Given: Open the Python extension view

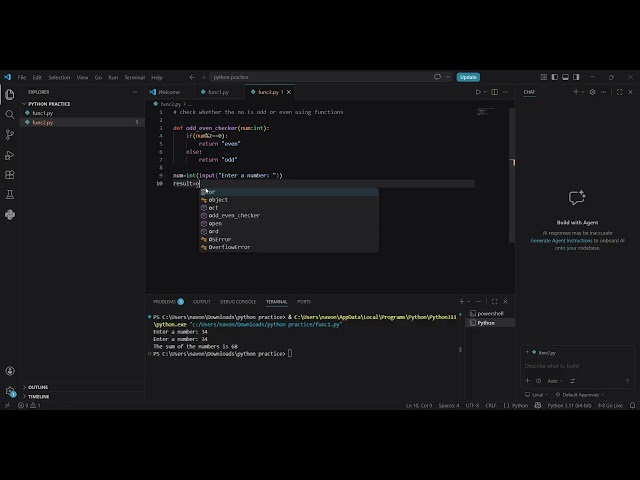Looking at the screenshot, I should (10, 215).
